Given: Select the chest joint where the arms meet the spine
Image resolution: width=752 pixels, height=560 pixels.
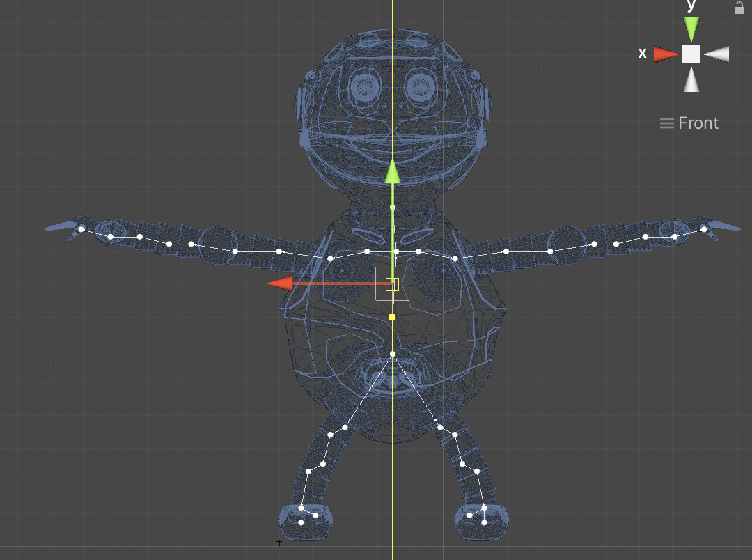Looking at the screenshot, I should tap(396, 251).
